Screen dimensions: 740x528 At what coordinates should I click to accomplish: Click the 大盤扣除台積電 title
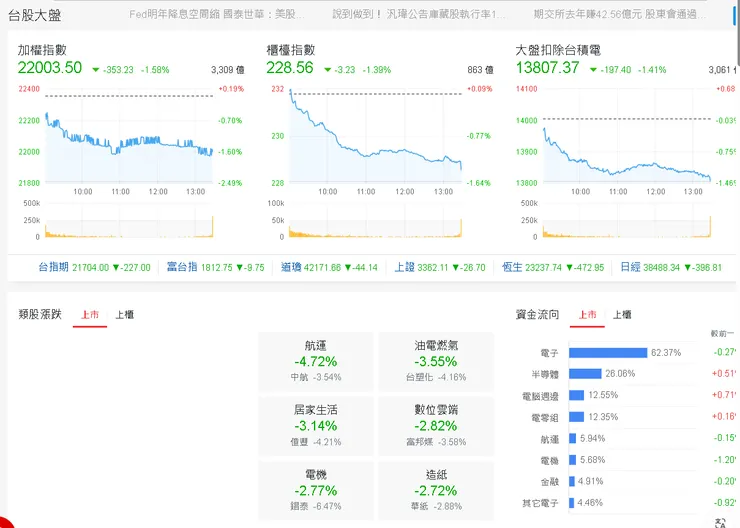558,50
